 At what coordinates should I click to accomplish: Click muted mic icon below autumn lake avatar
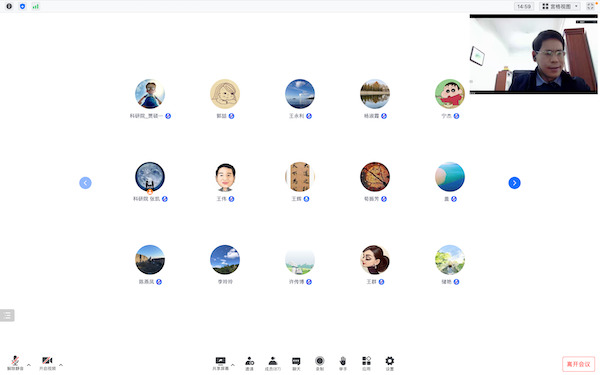pyautogui.click(x=384, y=116)
